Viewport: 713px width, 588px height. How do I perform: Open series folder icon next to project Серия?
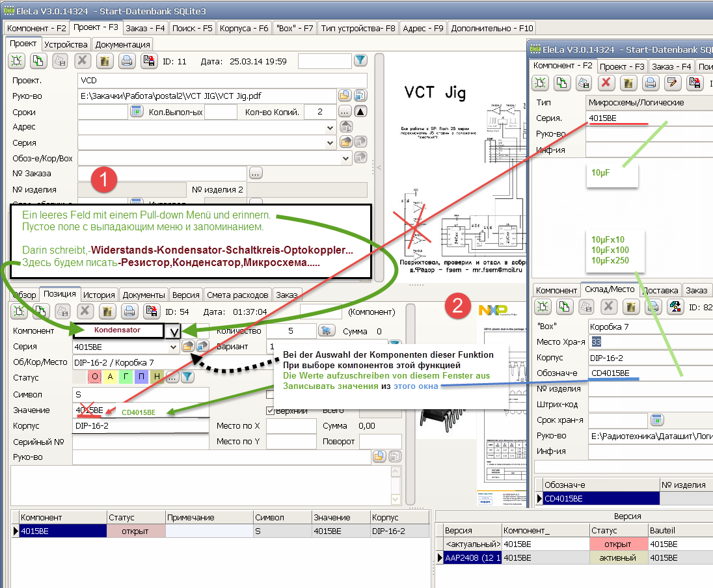(x=346, y=142)
